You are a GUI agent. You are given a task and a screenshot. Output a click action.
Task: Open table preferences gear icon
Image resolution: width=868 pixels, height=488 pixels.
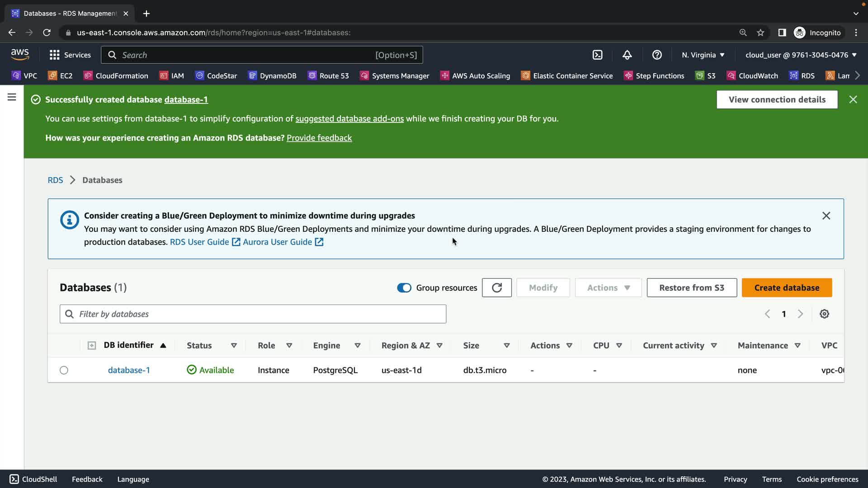coord(824,314)
